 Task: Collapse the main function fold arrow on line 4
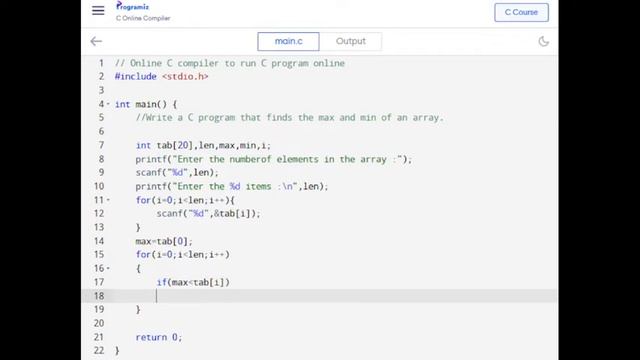108,104
